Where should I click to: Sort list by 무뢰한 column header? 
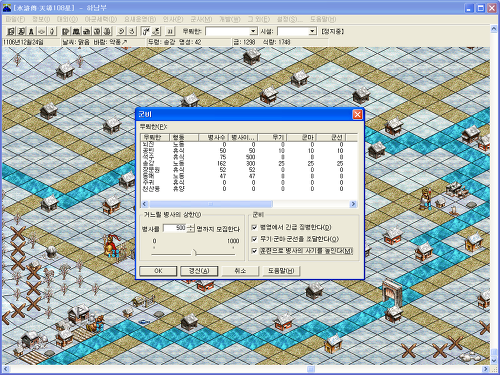click(155, 137)
